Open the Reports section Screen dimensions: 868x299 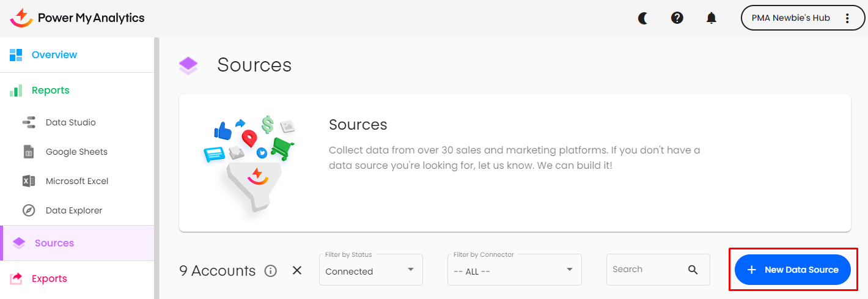tap(50, 90)
